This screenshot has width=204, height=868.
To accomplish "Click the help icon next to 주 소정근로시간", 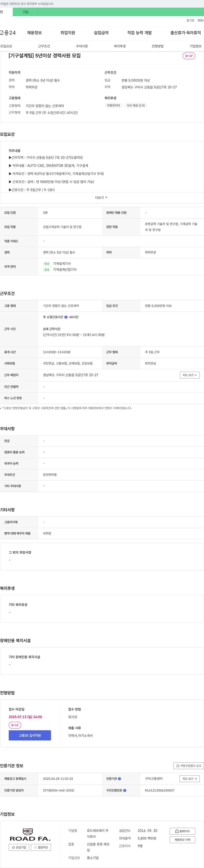I will (66, 317).
